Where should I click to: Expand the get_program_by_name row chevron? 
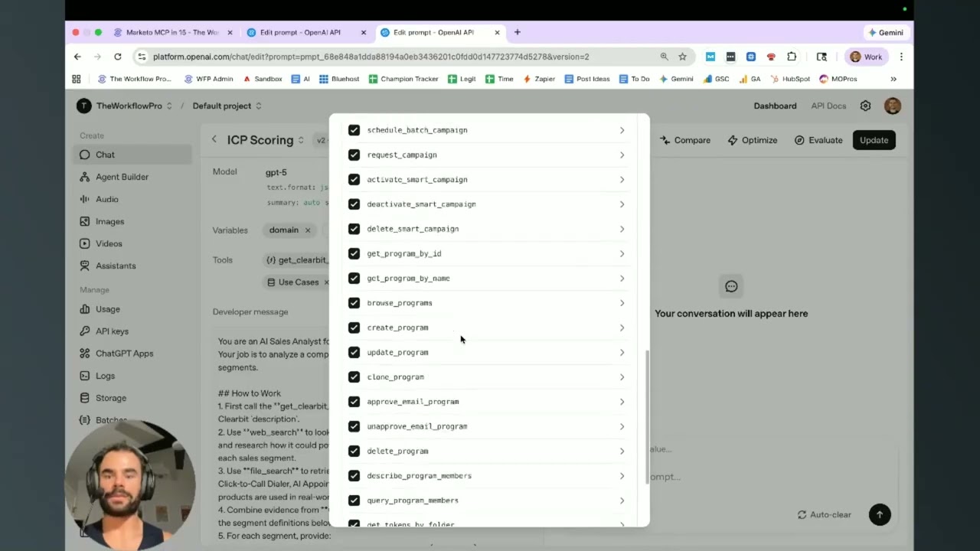pos(622,279)
